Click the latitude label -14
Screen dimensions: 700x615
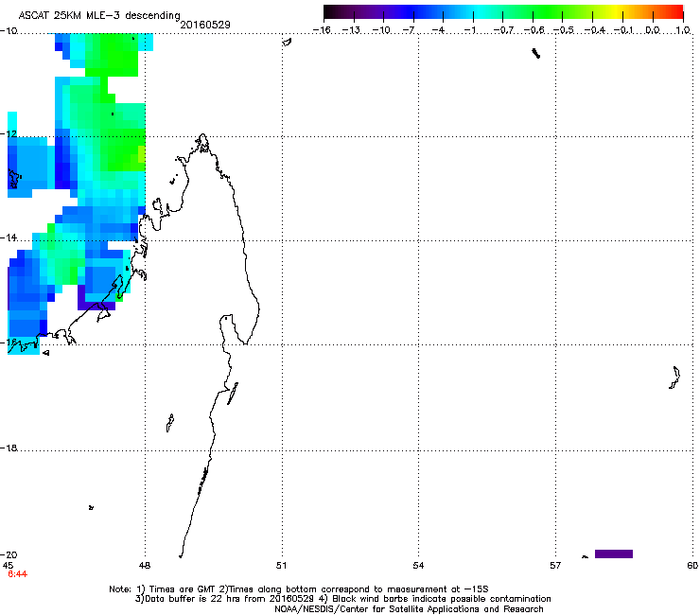(9, 237)
